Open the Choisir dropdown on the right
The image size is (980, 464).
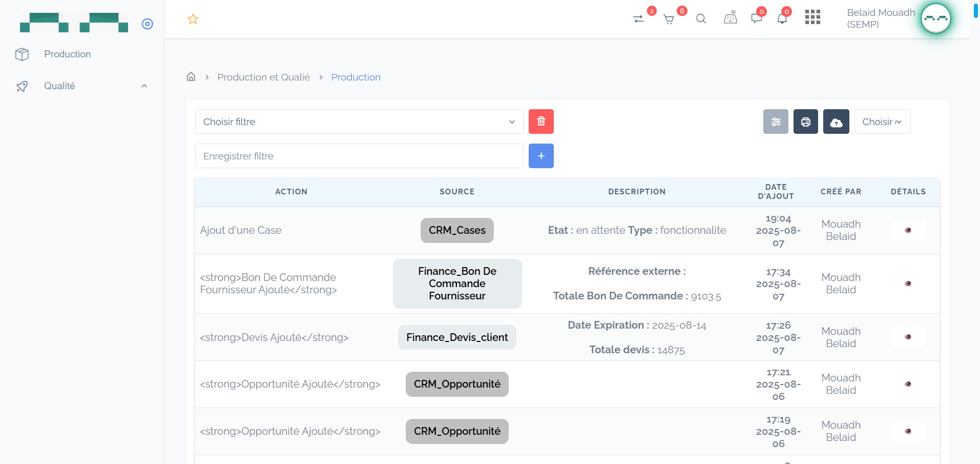(882, 122)
